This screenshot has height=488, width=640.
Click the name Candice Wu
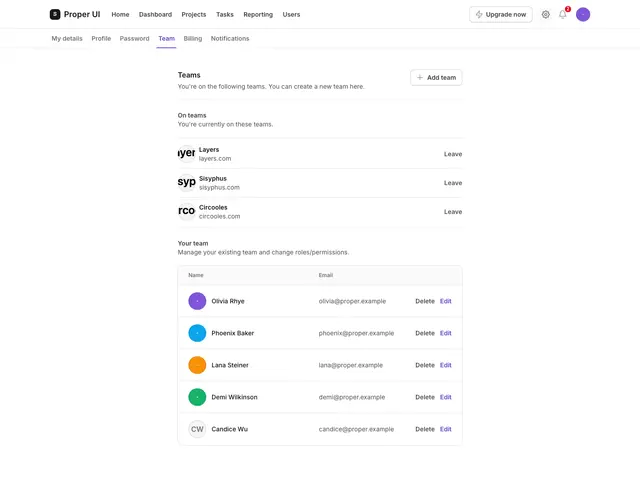(x=229, y=429)
